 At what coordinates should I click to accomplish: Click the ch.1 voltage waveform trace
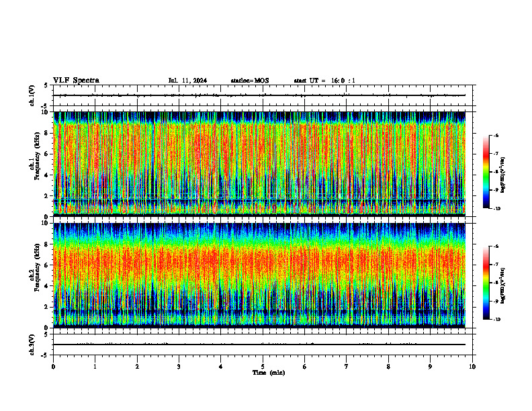[259, 95]
